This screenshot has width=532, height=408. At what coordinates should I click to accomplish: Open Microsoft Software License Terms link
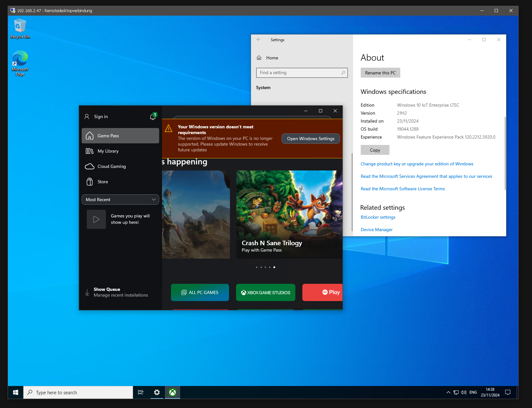point(403,189)
